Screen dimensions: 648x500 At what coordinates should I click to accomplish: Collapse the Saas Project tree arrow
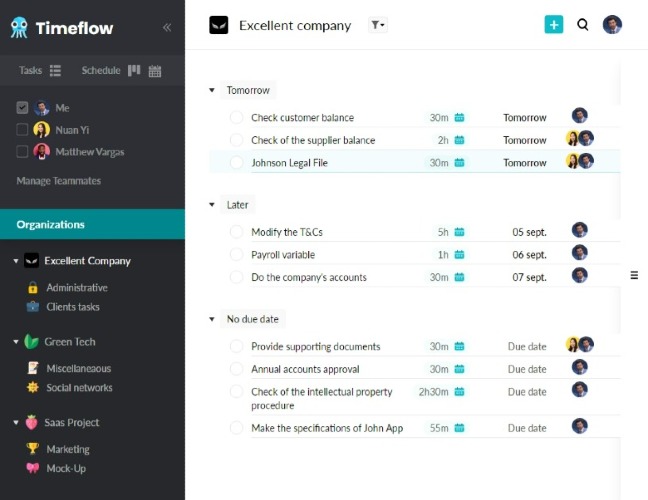pos(16,422)
